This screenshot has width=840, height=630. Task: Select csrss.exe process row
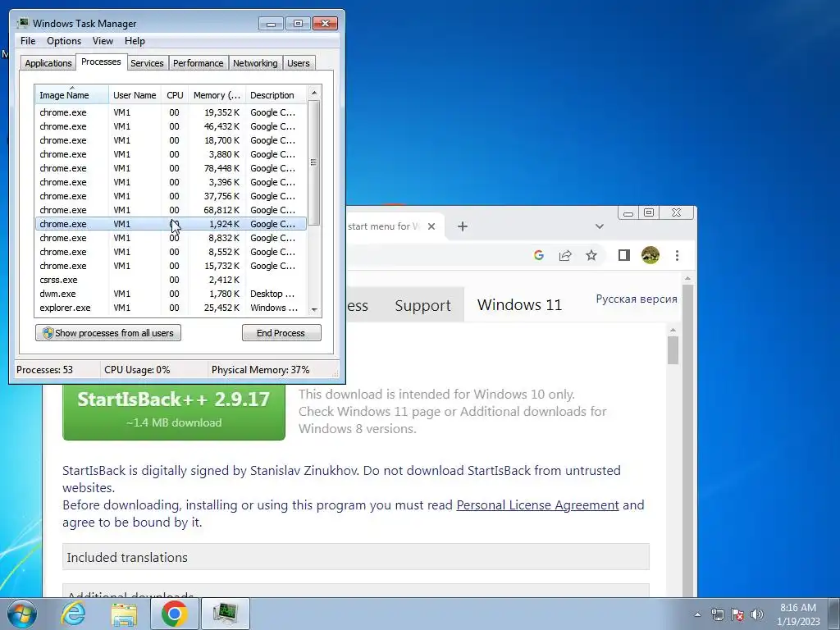pos(171,280)
